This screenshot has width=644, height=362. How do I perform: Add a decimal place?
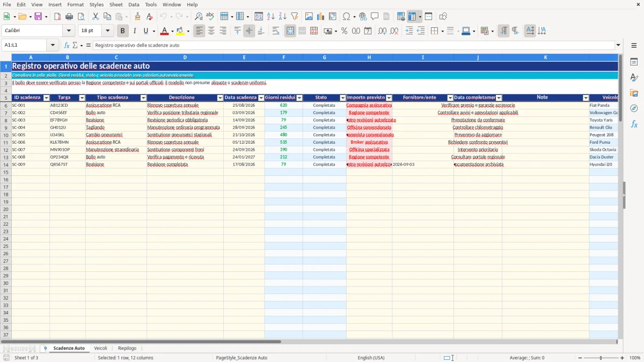tap(382, 31)
